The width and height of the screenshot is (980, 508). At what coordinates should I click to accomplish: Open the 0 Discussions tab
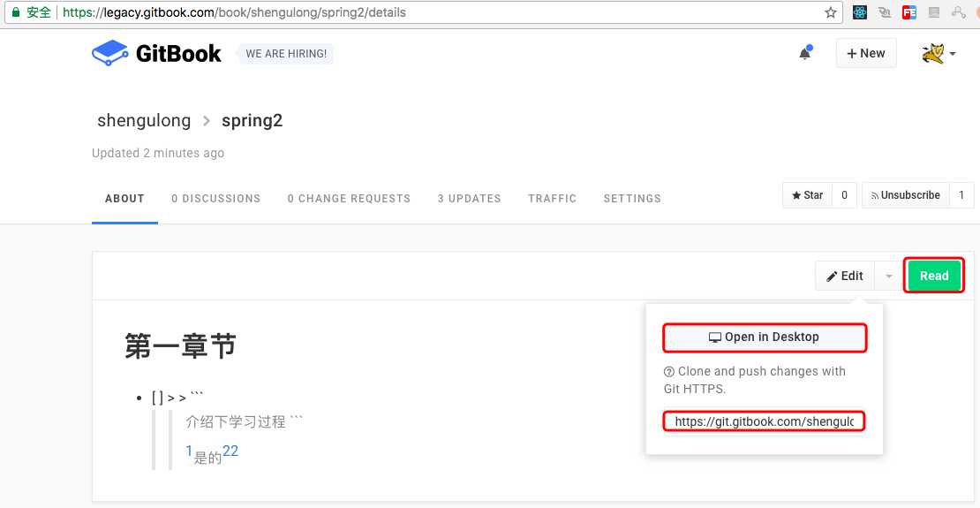[215, 198]
